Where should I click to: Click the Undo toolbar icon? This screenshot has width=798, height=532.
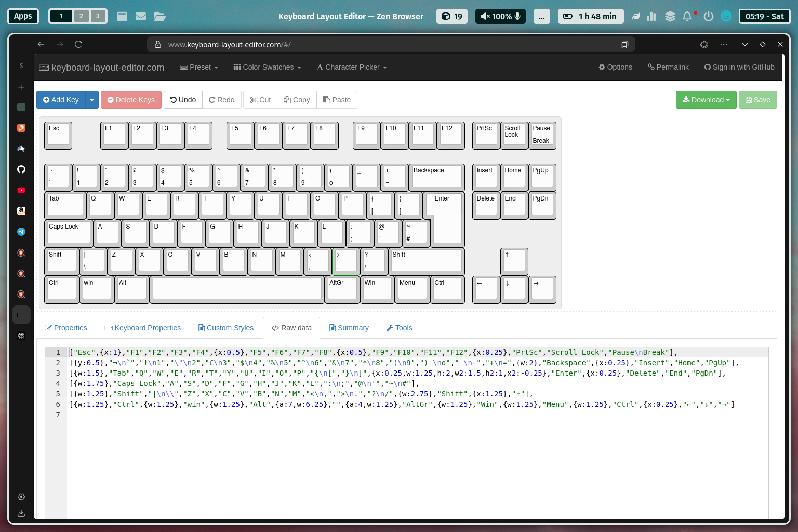click(x=174, y=100)
